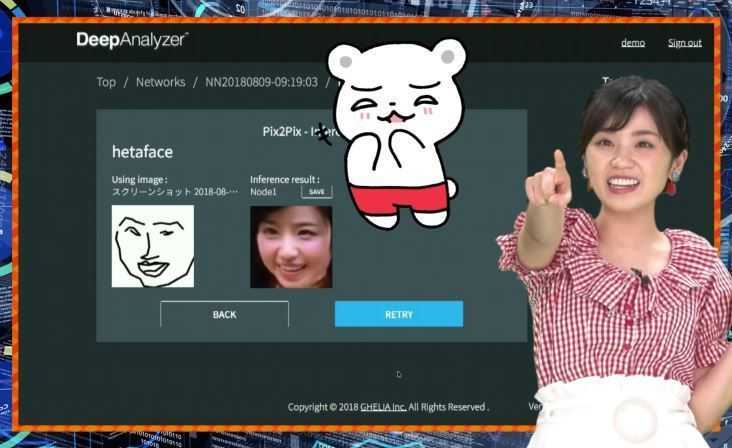Screen dimensions: 732x448
Task: Click the Sign out link
Action: pos(684,43)
